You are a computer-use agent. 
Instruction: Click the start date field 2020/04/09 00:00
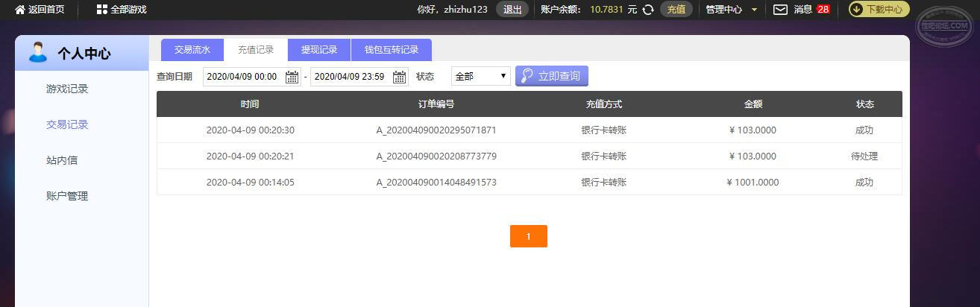pos(251,77)
